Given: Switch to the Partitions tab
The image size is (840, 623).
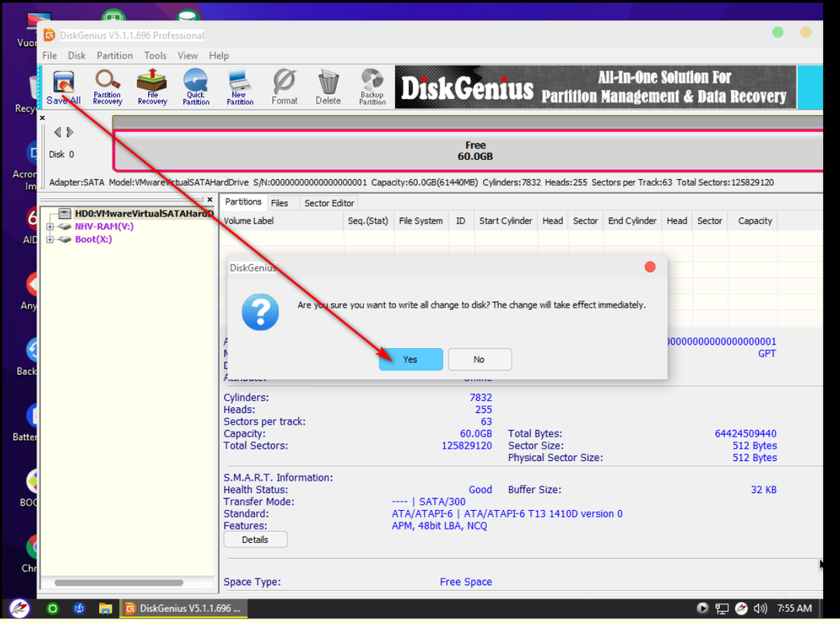Looking at the screenshot, I should [243, 202].
